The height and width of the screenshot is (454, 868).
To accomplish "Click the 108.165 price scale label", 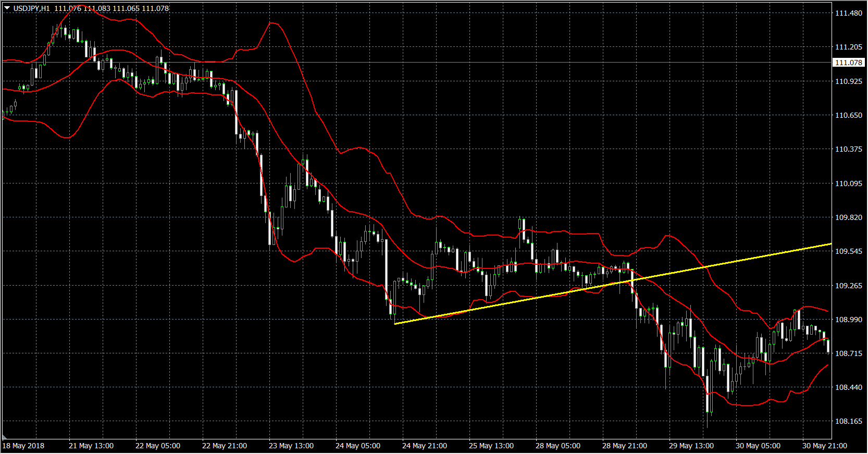I will point(849,421).
